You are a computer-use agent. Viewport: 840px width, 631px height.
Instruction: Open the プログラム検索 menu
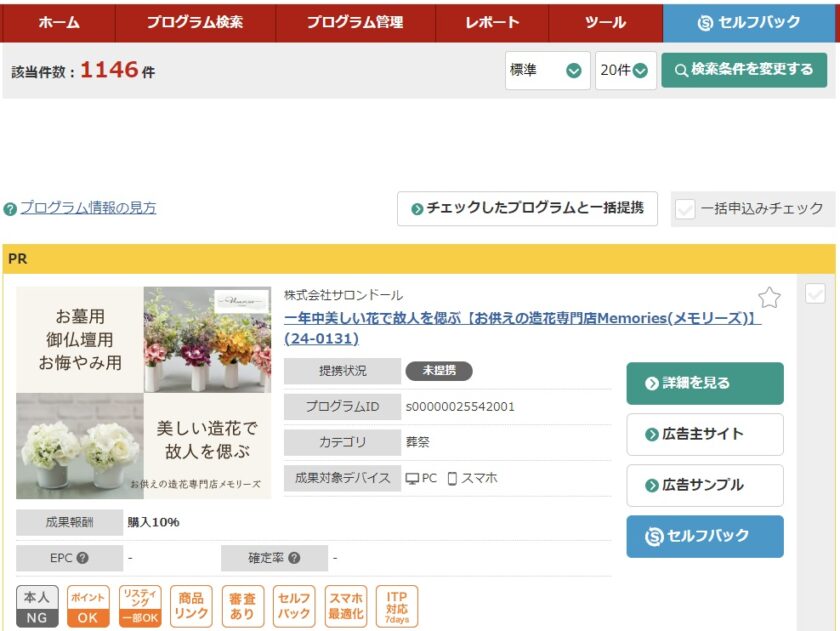(x=195, y=22)
